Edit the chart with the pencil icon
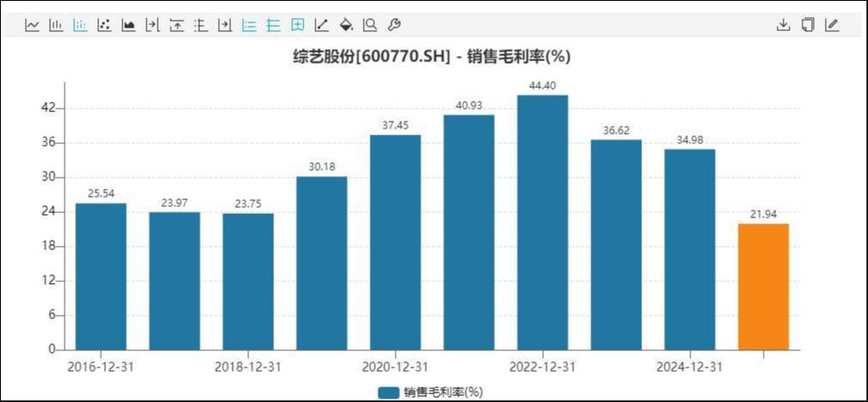Screen dimensions: 868x402 [x=832, y=25]
